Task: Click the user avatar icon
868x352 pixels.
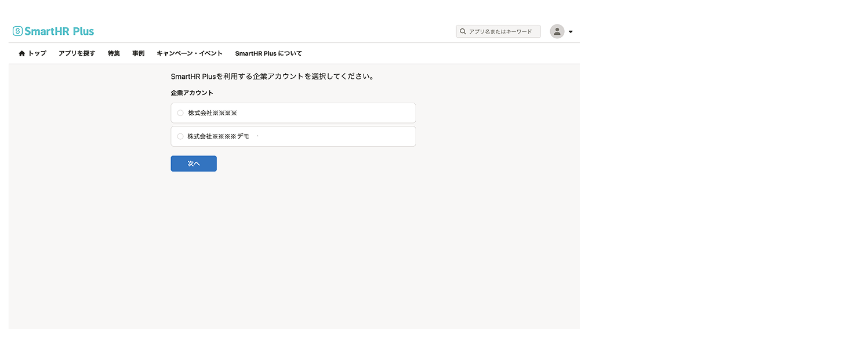Action: pos(557,31)
